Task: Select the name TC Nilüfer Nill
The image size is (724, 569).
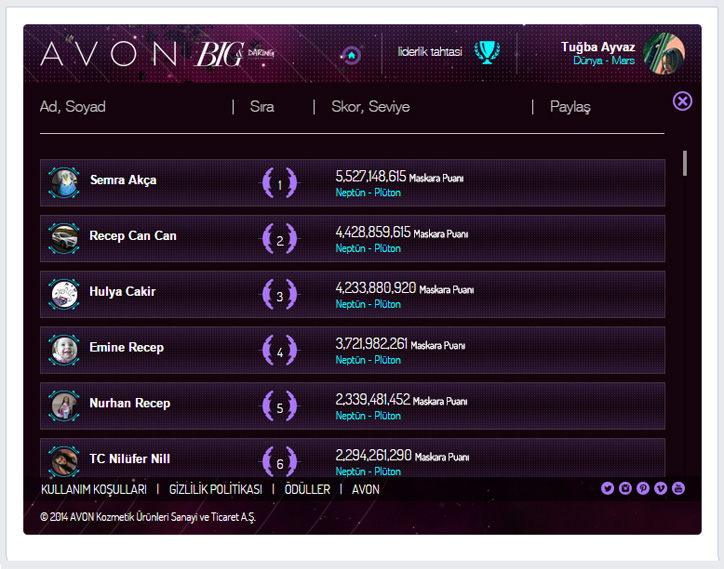Action: [130, 459]
